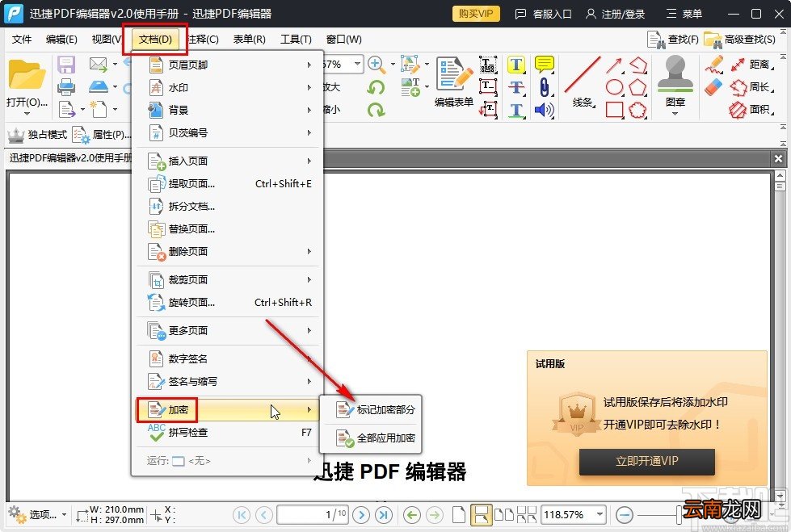Open the 菜单 hamburger menu
Viewport: 791px width, 532px height.
tap(684, 14)
